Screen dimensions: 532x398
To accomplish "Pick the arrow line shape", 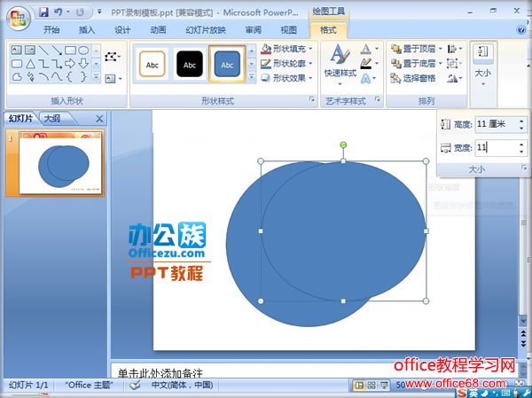I will click(x=57, y=51).
